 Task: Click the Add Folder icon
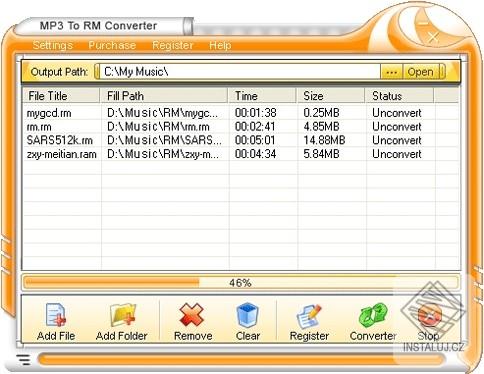(122, 315)
